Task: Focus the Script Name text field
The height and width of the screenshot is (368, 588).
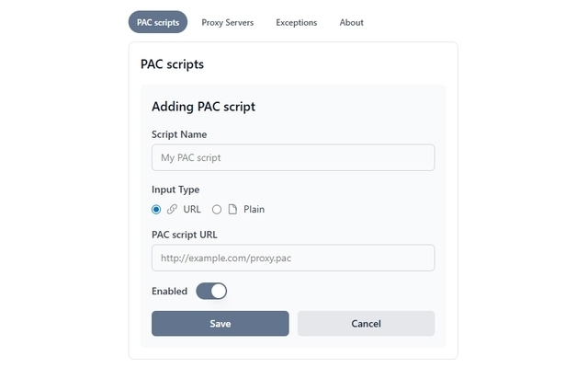Action: coord(293,157)
